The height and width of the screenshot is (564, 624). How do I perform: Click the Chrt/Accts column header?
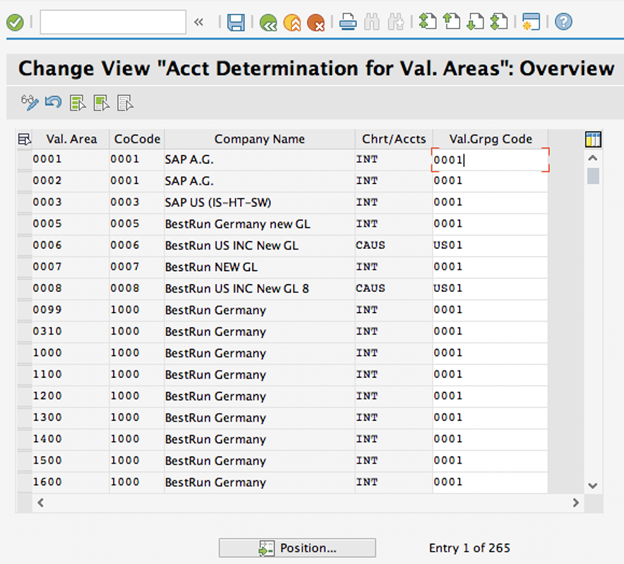pyautogui.click(x=394, y=139)
